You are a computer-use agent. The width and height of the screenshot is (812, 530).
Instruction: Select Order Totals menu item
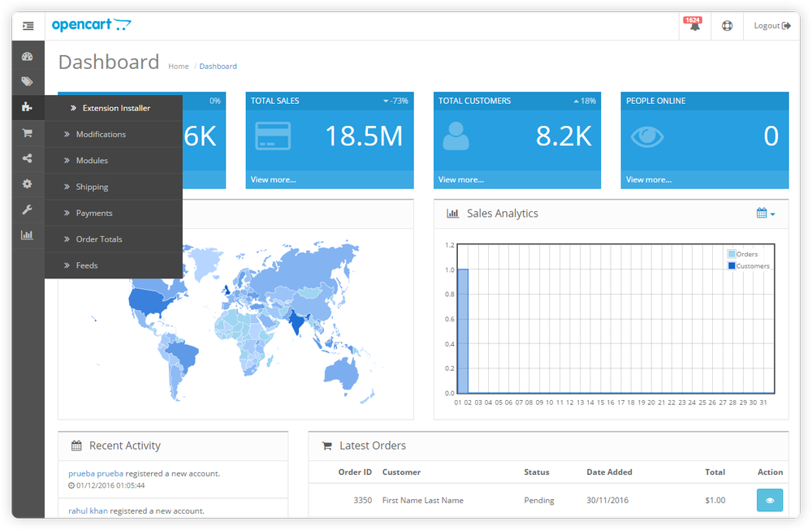coord(114,239)
